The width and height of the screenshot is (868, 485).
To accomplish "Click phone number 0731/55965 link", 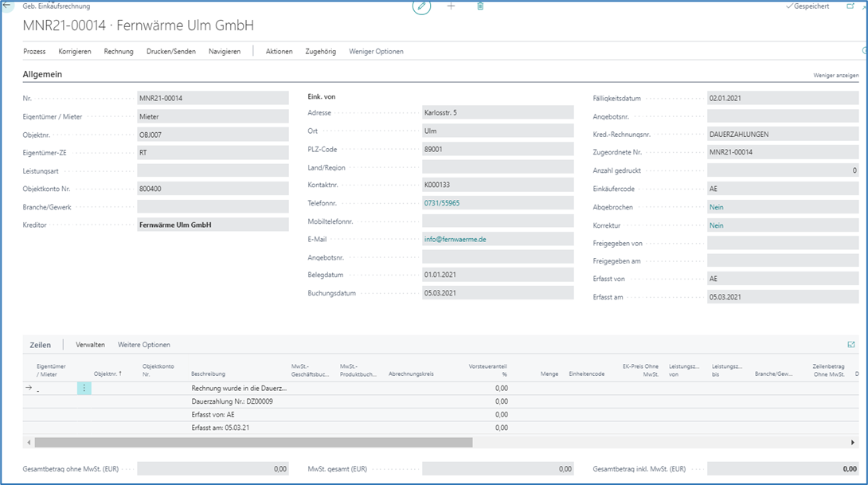I will (442, 203).
